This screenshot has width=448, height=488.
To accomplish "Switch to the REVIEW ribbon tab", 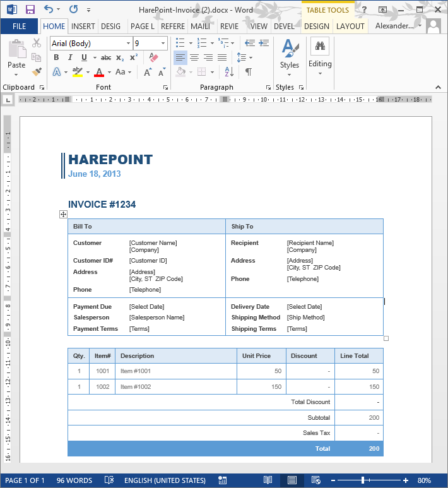I will (229, 26).
